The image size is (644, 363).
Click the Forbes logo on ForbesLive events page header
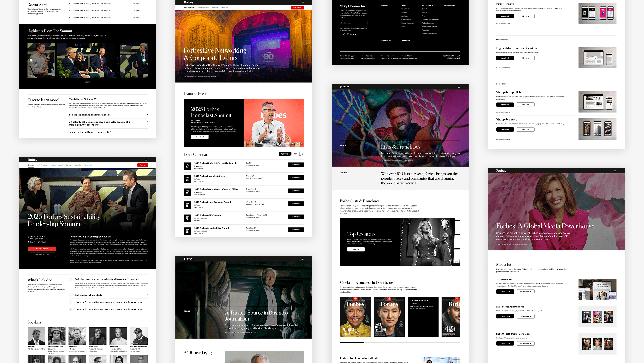click(x=188, y=2)
